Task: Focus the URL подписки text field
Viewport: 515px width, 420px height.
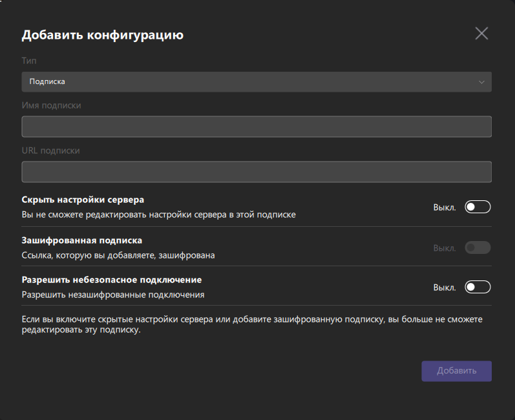Action: pos(257,172)
